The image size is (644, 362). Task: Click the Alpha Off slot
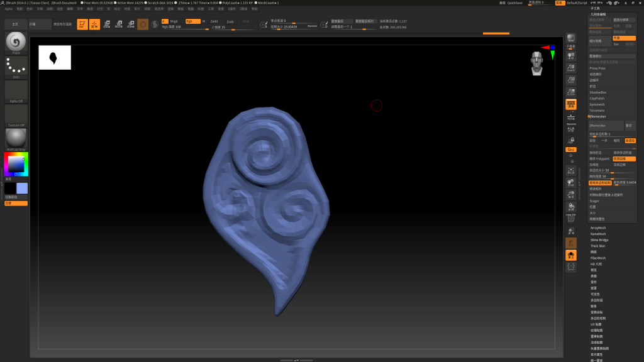(x=16, y=91)
